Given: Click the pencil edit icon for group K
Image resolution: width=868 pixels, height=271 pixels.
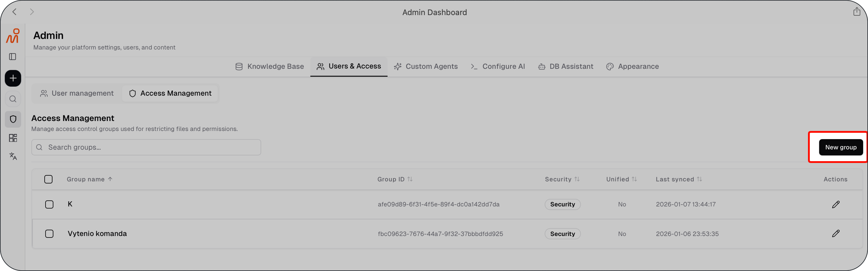Looking at the screenshot, I should (836, 204).
